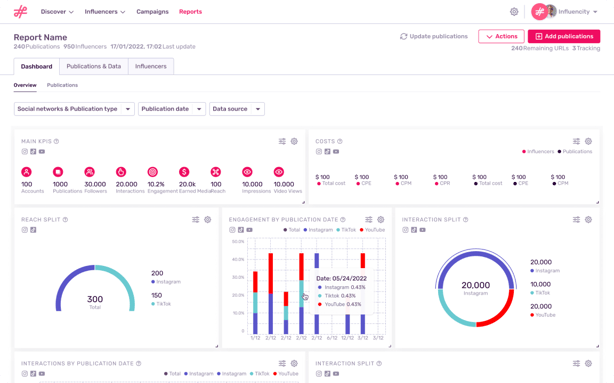Click the Accounts KPI icon

click(x=26, y=172)
